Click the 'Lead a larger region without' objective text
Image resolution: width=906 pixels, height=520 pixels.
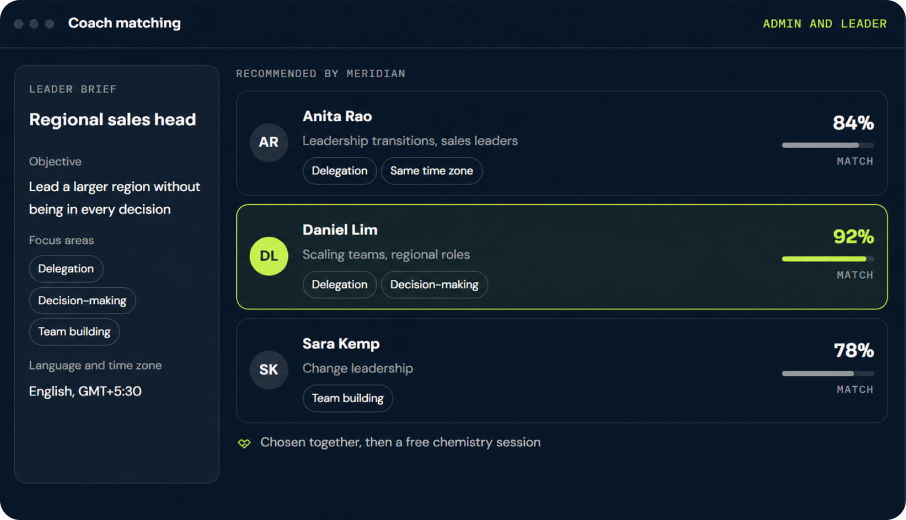click(x=114, y=187)
